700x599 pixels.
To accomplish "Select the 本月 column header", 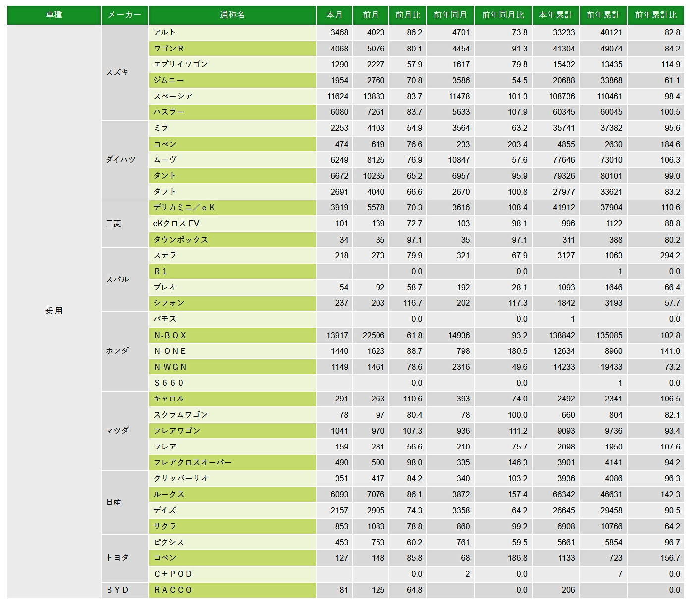I will tap(334, 15).
